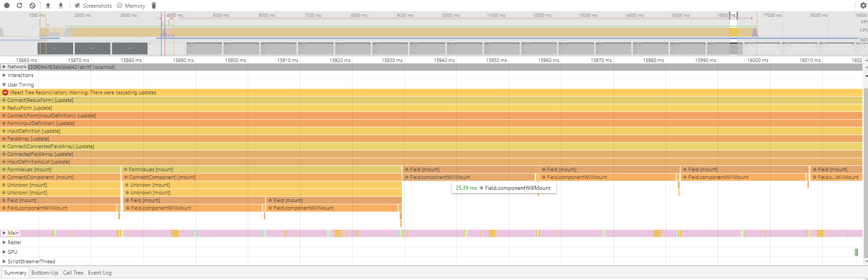Expand the Interactions track
This screenshot has width=868, height=280.
tap(4, 75)
